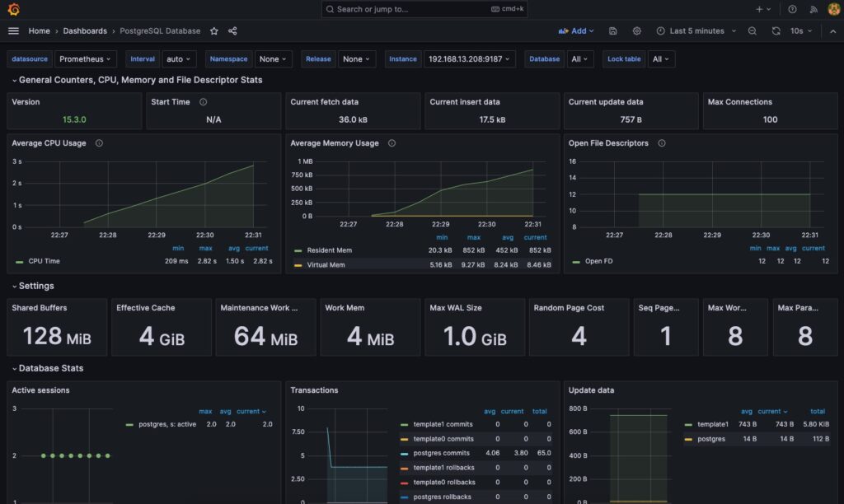The image size is (844, 504).
Task: Open the Max Connections panel title
Action: click(x=739, y=101)
